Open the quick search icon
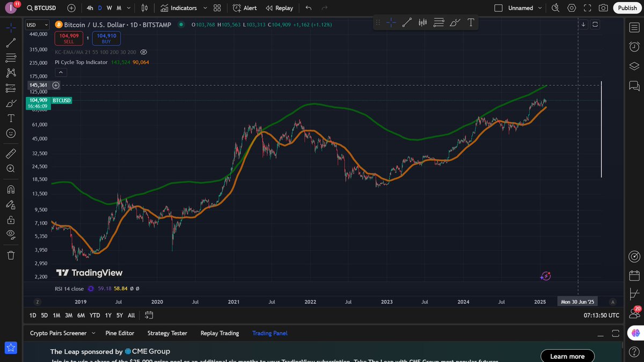This screenshot has width=644, height=362. pos(555,8)
